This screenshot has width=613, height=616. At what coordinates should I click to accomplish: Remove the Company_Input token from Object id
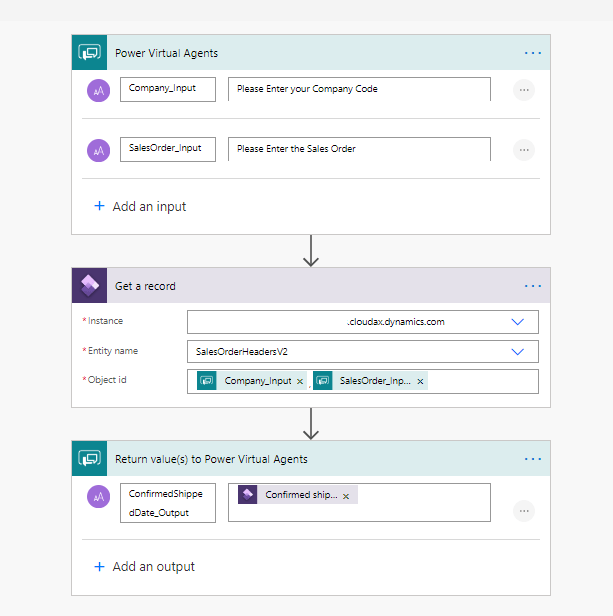300,381
